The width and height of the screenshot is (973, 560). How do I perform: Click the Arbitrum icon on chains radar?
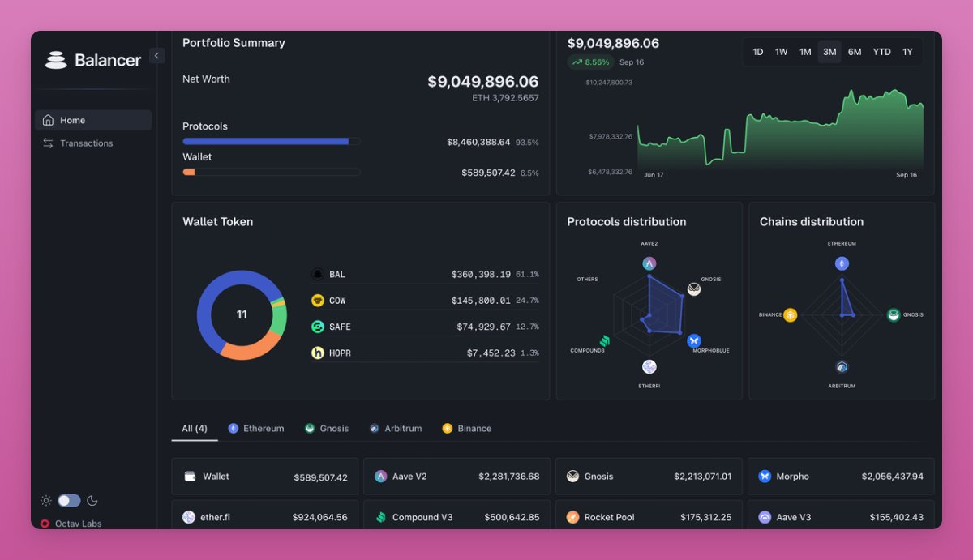[x=842, y=366]
